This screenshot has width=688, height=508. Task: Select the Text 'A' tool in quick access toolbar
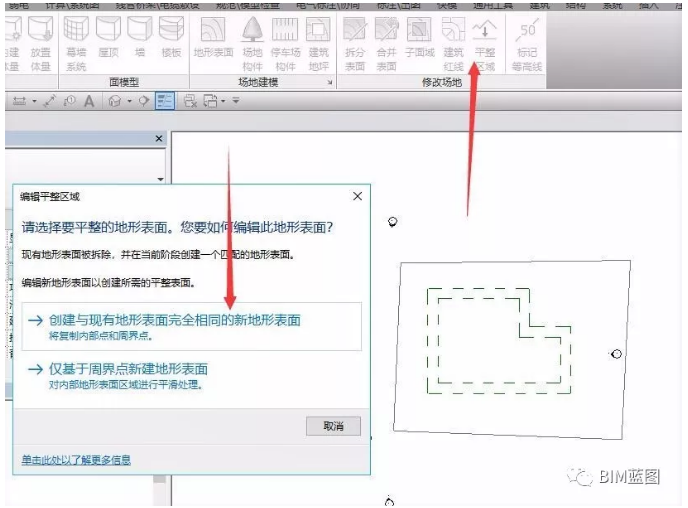pyautogui.click(x=89, y=101)
